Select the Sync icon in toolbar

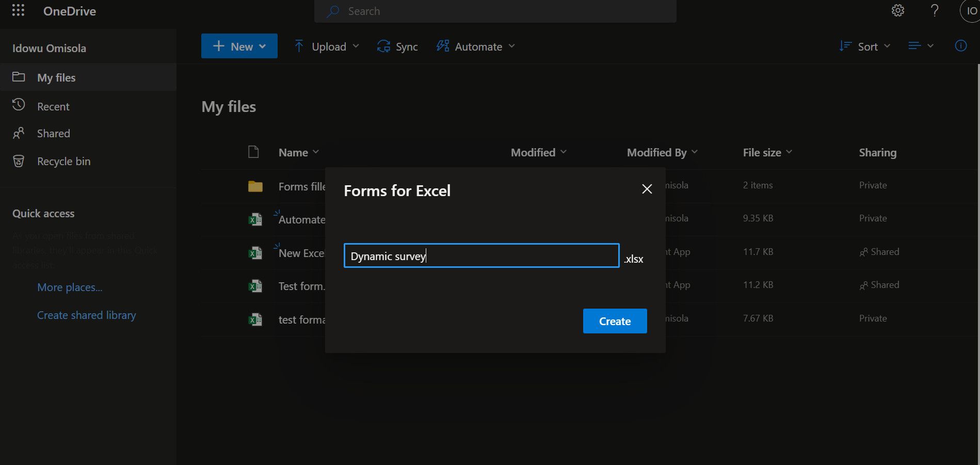click(x=383, y=46)
